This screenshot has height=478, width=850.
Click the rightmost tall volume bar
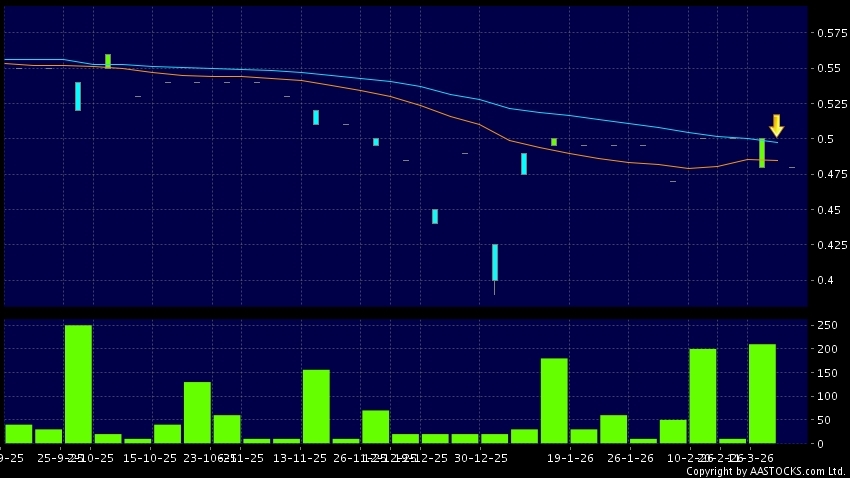[x=762, y=393]
